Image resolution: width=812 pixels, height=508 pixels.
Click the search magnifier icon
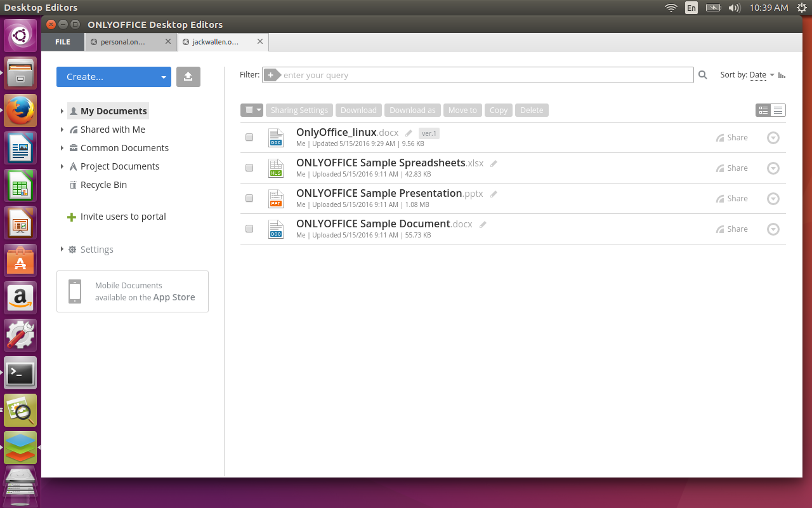point(703,75)
